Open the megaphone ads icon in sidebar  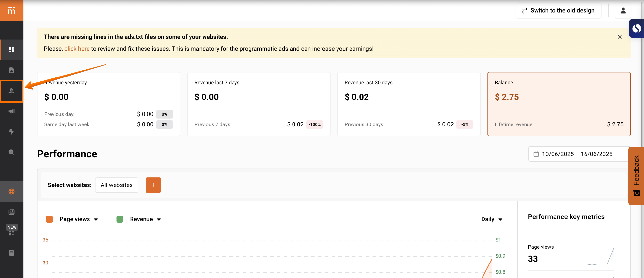(12, 111)
